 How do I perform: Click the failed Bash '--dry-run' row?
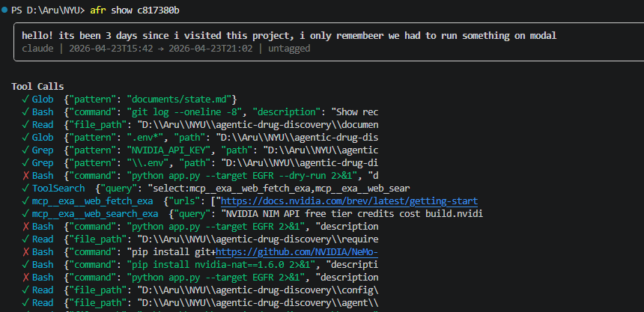(x=200, y=176)
